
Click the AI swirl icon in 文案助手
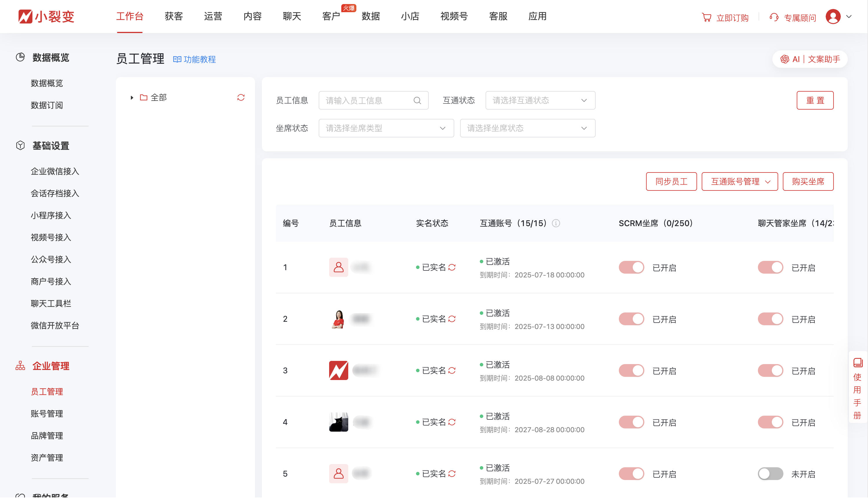point(785,59)
